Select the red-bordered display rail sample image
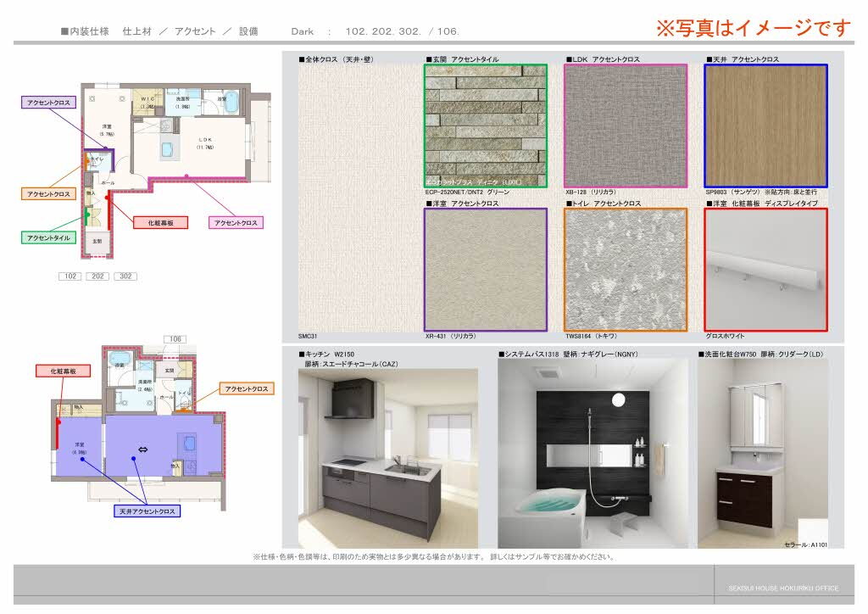Viewport: 868px width, 614px height. click(765, 270)
